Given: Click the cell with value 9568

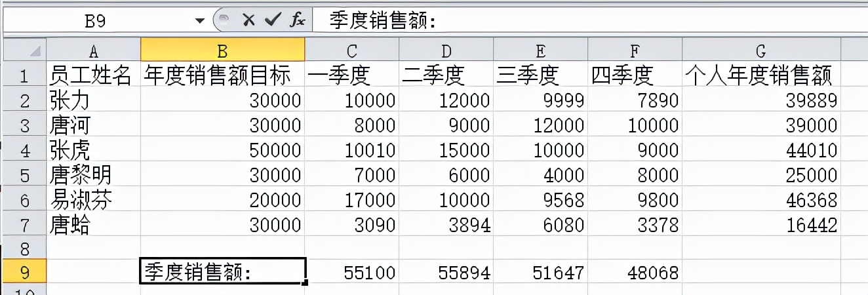Looking at the screenshot, I should 540,199.
